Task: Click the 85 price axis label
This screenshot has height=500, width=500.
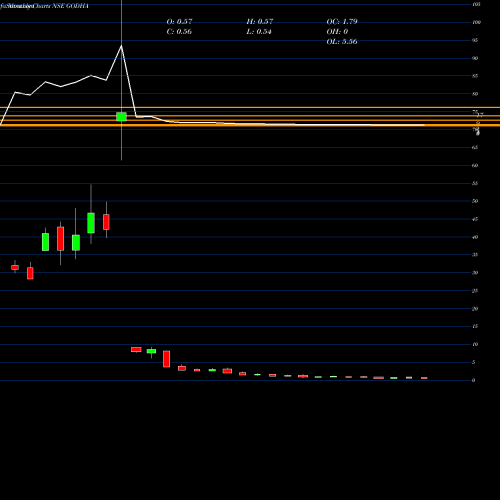Action: [475, 76]
